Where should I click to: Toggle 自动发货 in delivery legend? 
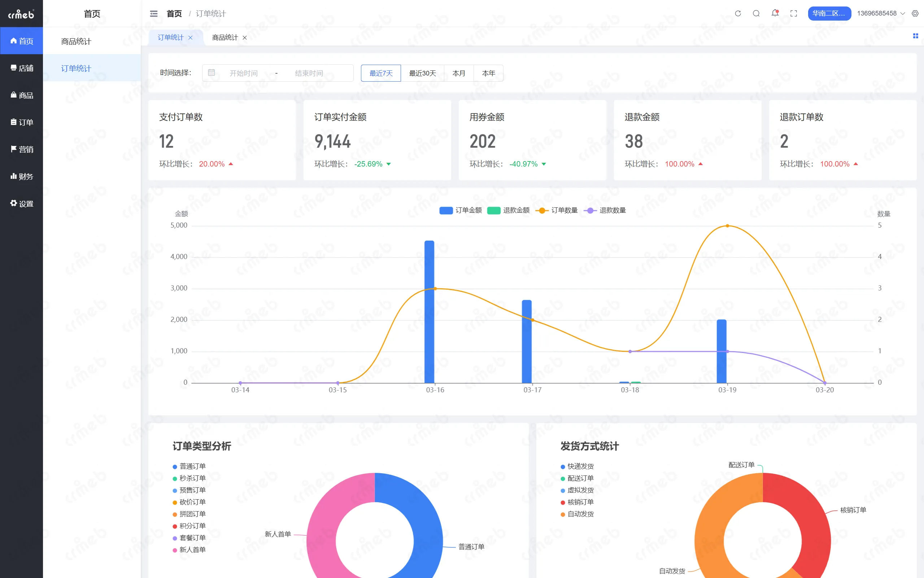(577, 514)
